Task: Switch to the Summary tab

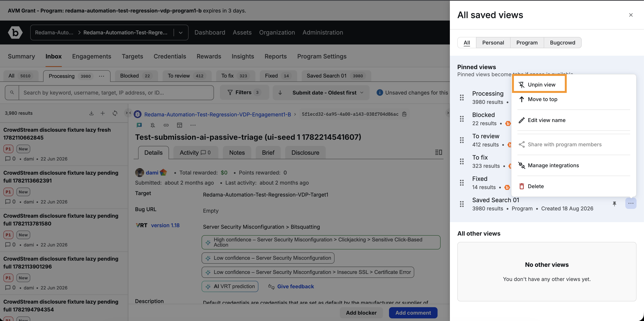Action: click(21, 56)
